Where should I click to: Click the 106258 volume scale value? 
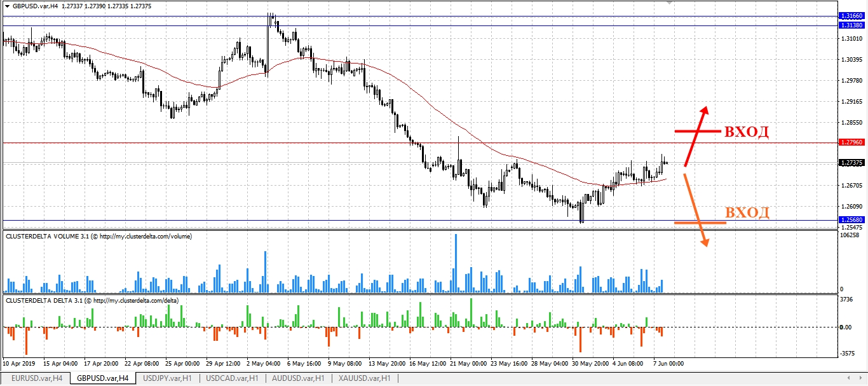[x=850, y=235]
